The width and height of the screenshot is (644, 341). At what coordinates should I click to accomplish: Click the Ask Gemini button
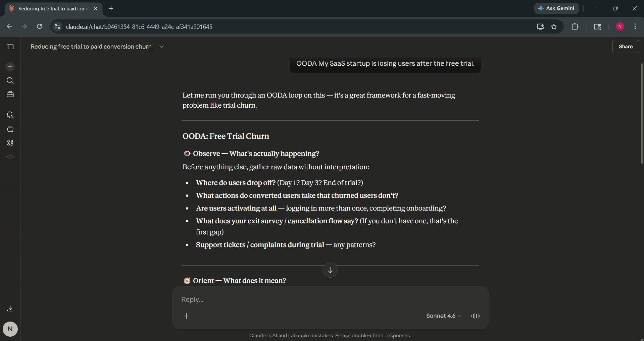(x=556, y=8)
